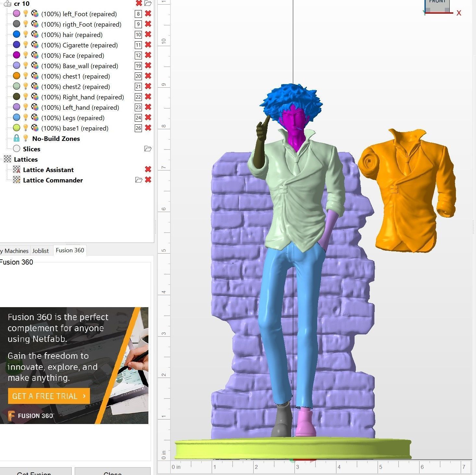The width and height of the screenshot is (476, 475).
Task: Delete chest2 using its red X icon
Action: pos(148,86)
